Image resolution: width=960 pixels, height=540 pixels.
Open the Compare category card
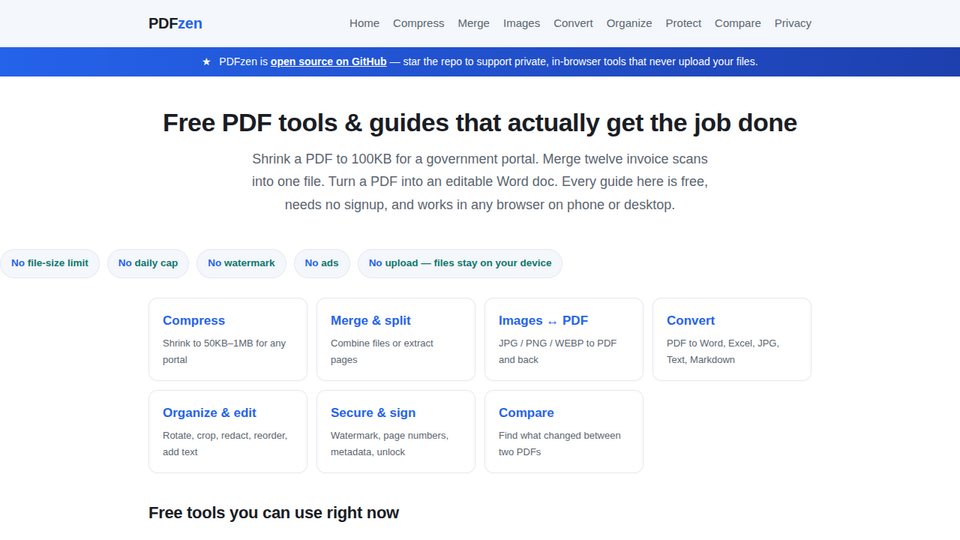coord(564,432)
